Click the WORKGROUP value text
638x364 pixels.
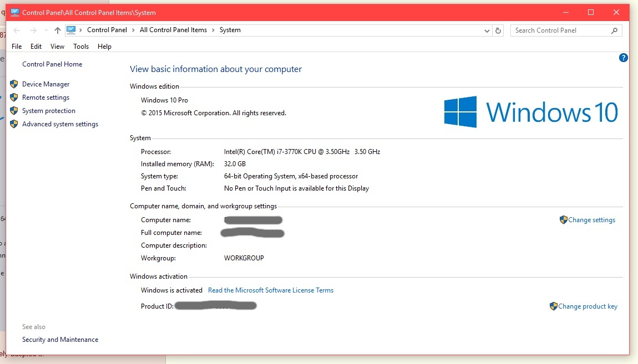pyautogui.click(x=244, y=258)
